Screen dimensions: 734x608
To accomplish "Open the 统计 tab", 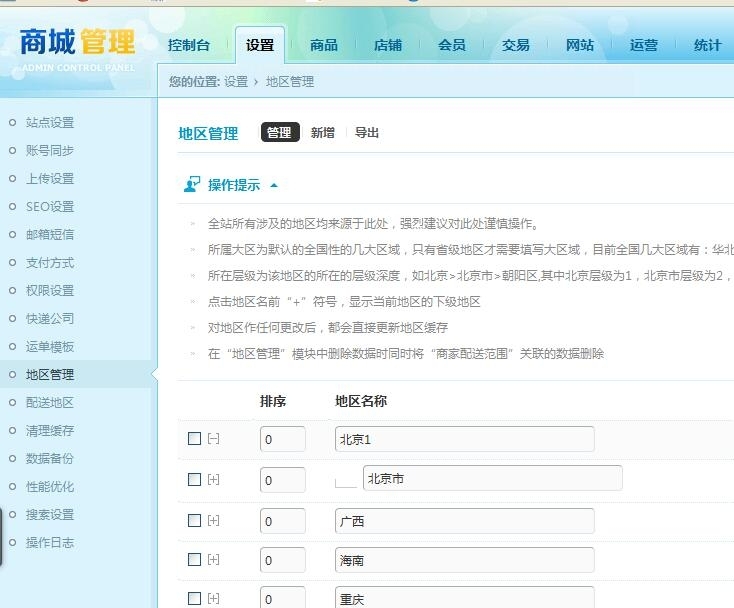I will pyautogui.click(x=707, y=45).
